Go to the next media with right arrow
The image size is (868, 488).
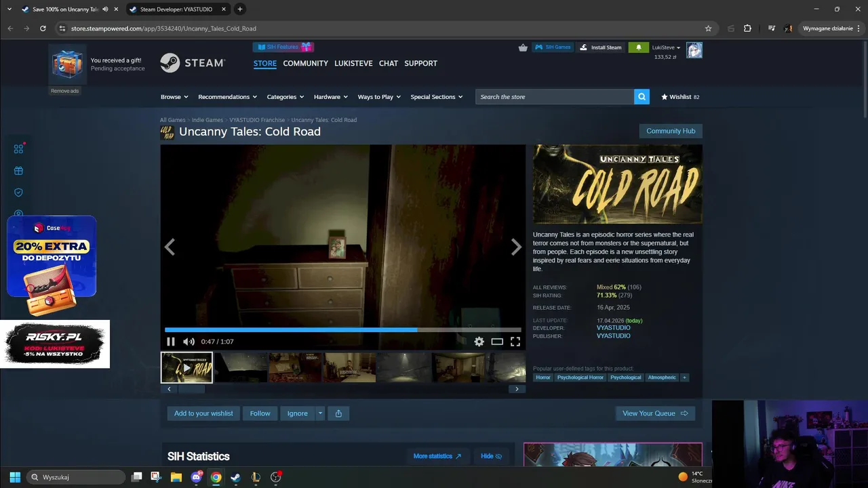click(516, 247)
